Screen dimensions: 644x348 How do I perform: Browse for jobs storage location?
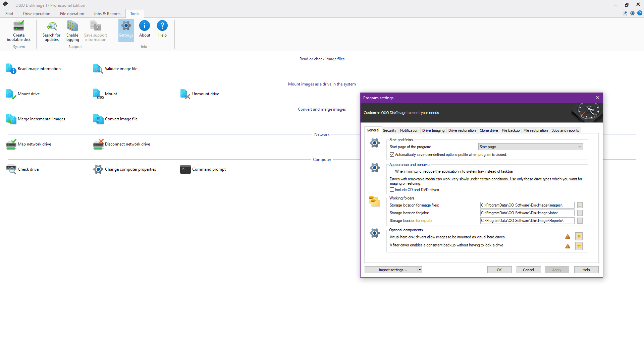click(x=580, y=213)
